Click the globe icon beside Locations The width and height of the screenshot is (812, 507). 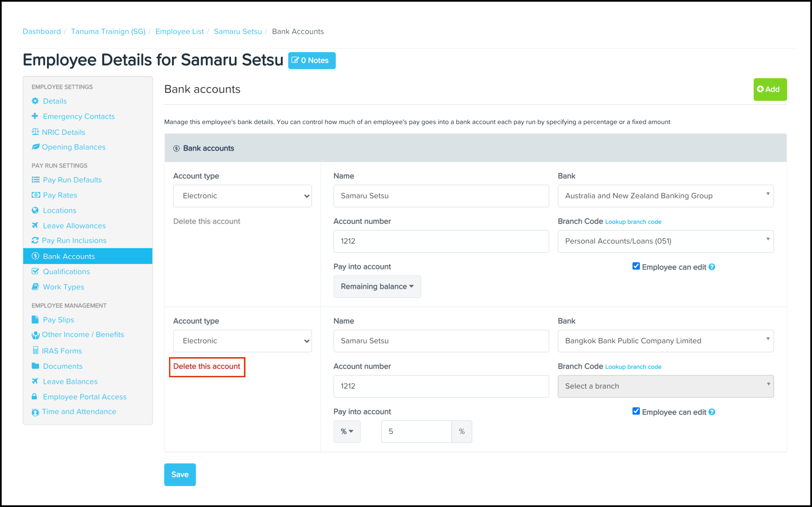pyautogui.click(x=35, y=210)
